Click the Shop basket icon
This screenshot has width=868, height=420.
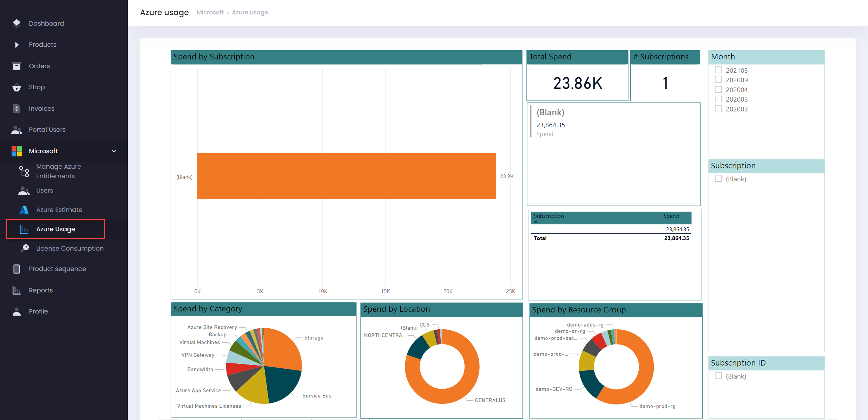tap(17, 87)
